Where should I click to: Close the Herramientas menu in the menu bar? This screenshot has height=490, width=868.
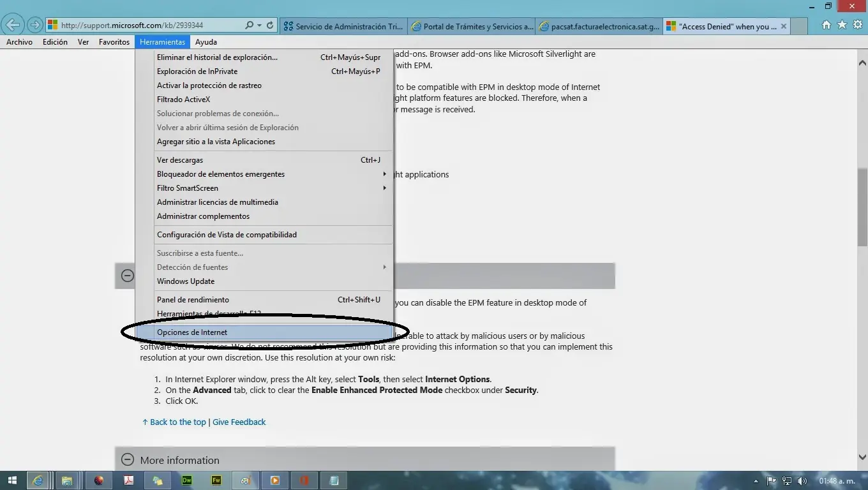pyautogui.click(x=163, y=42)
